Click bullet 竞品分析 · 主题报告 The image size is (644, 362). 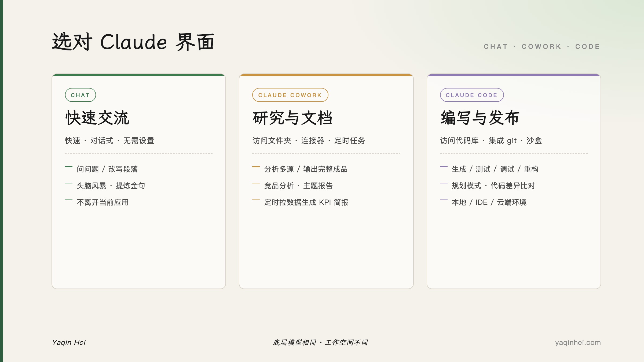coord(298,186)
